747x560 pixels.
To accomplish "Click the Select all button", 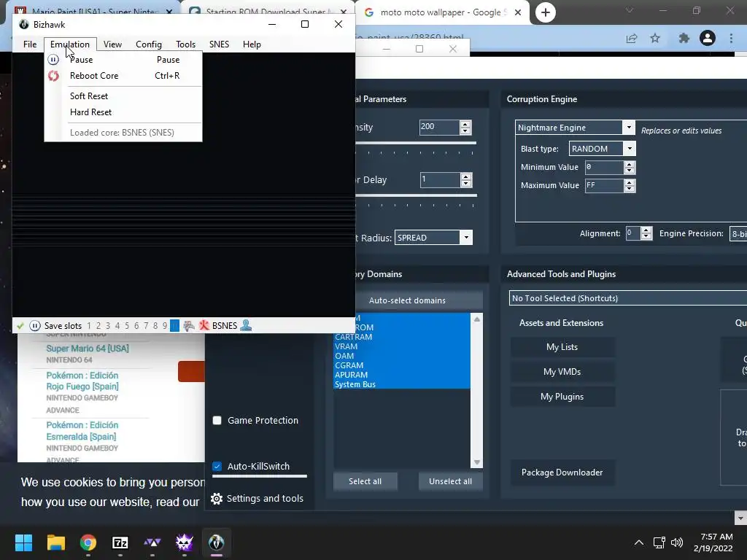I will pyautogui.click(x=365, y=481).
